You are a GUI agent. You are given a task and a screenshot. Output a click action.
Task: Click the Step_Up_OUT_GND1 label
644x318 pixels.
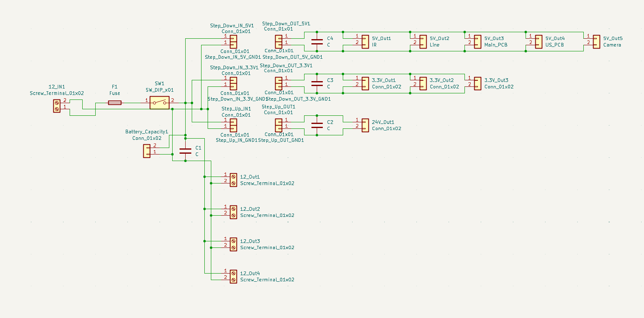(x=281, y=140)
